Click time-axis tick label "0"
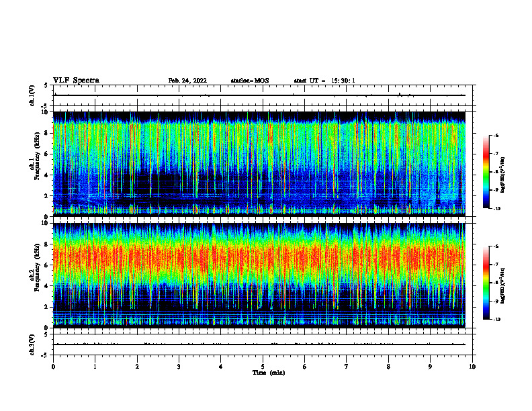The image size is (532, 411). point(53,367)
